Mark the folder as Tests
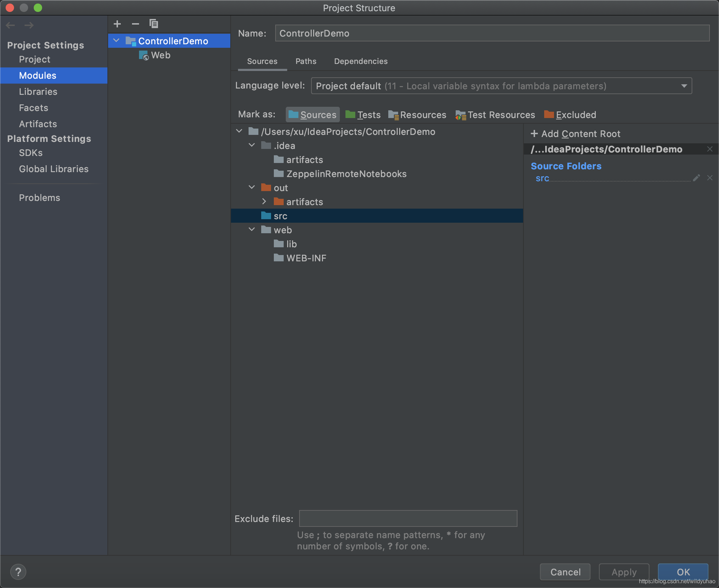 pyautogui.click(x=363, y=115)
